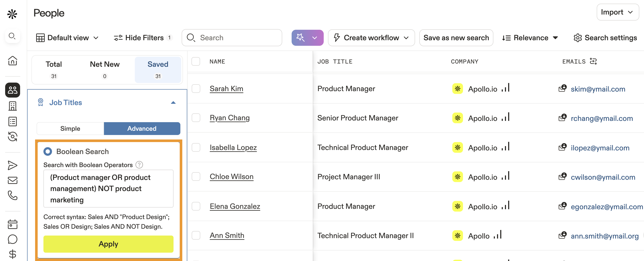The height and width of the screenshot is (261, 644).
Task: Toggle the select-all checkbox in the header
Action: (196, 61)
